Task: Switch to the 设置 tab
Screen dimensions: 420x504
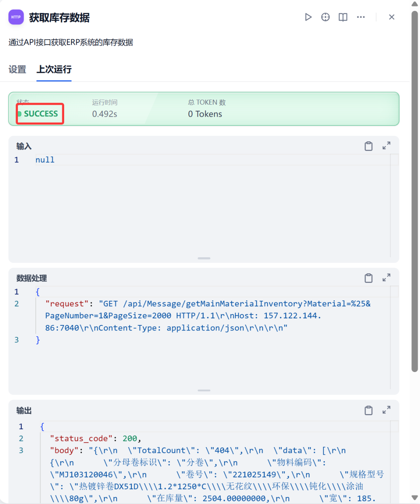Action: [17, 70]
